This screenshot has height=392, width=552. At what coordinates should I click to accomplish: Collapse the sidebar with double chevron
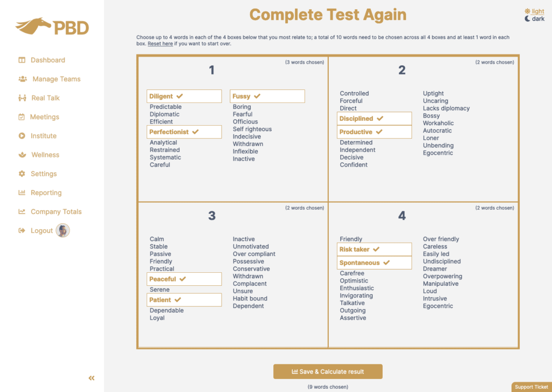(x=92, y=378)
